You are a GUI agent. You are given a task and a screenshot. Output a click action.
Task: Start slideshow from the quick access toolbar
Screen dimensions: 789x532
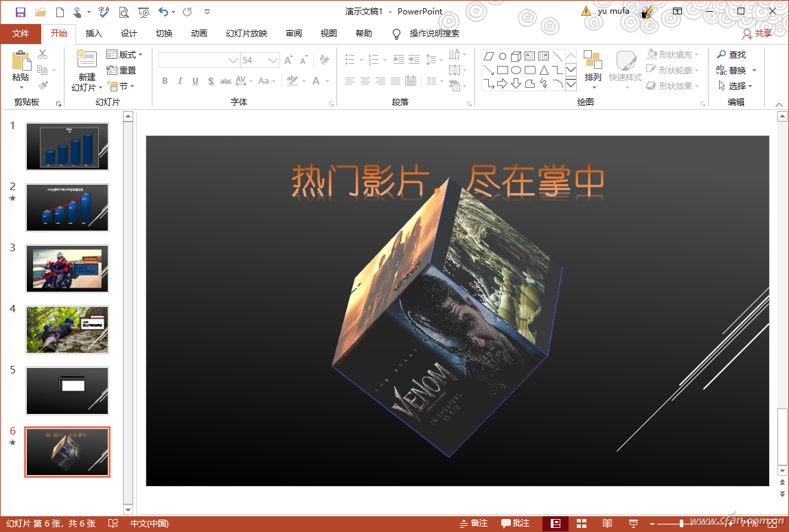tap(144, 12)
